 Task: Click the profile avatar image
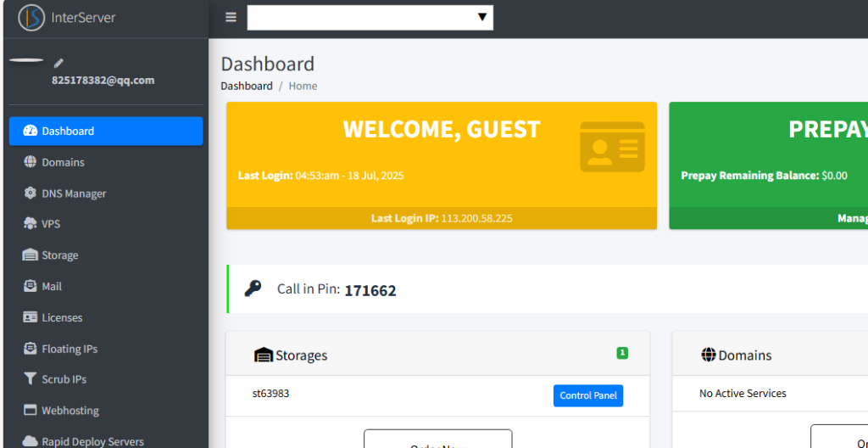26,60
